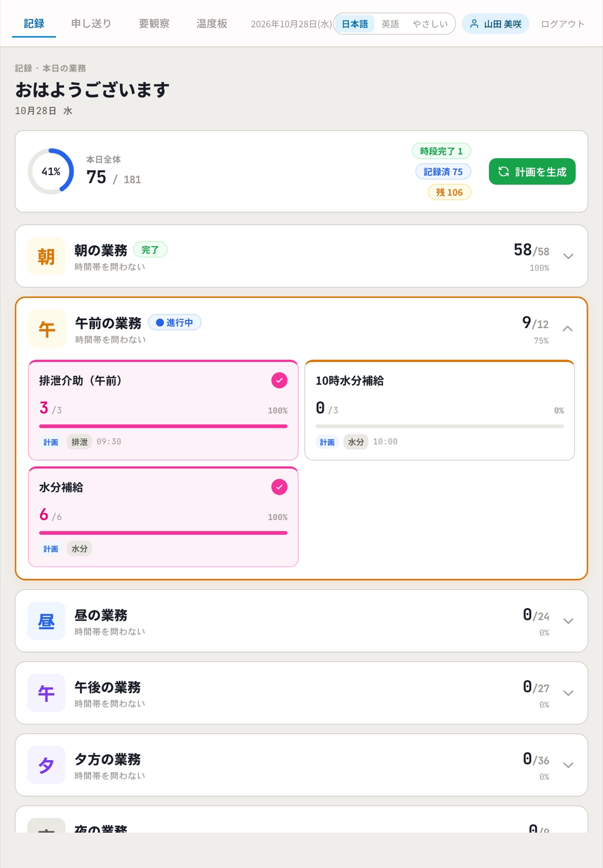Click the user icon beside 山田 美咲
The image size is (603, 868).
pyautogui.click(x=474, y=24)
